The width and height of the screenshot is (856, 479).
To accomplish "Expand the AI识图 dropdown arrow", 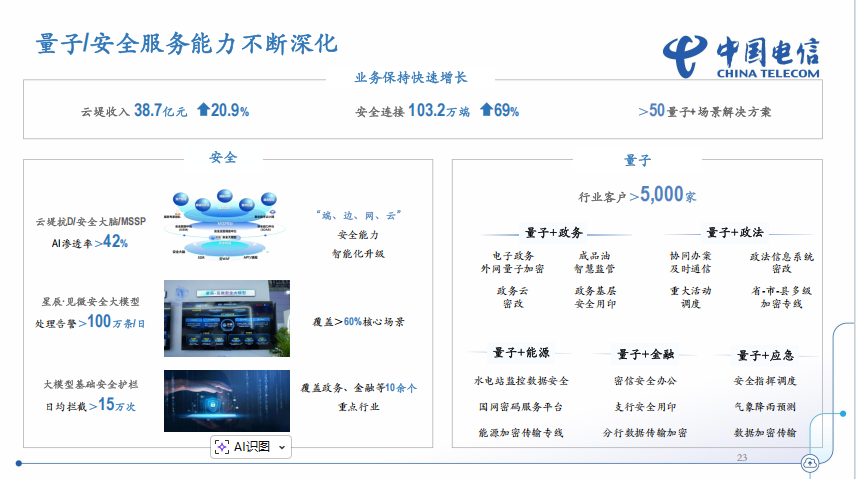I will 281,447.
